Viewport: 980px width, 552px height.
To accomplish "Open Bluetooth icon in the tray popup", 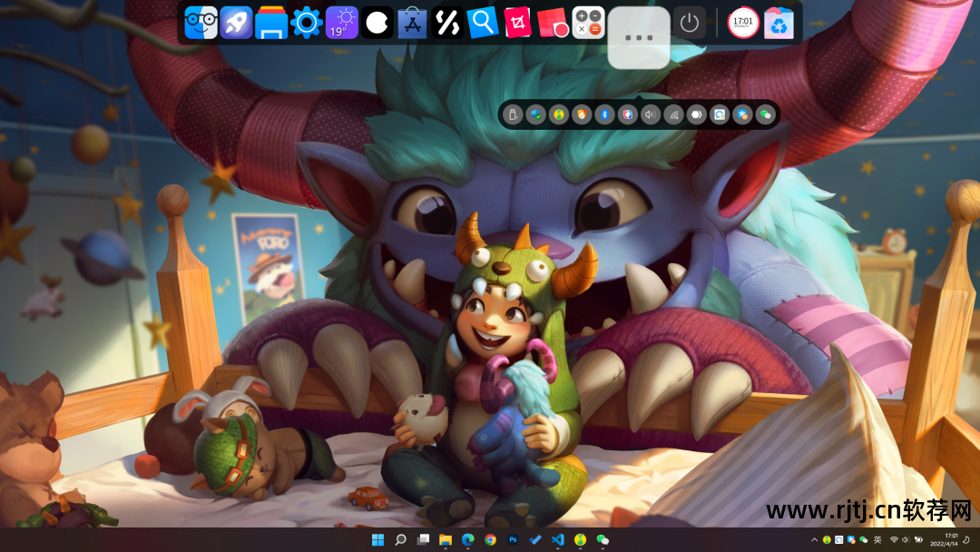I will click(604, 114).
